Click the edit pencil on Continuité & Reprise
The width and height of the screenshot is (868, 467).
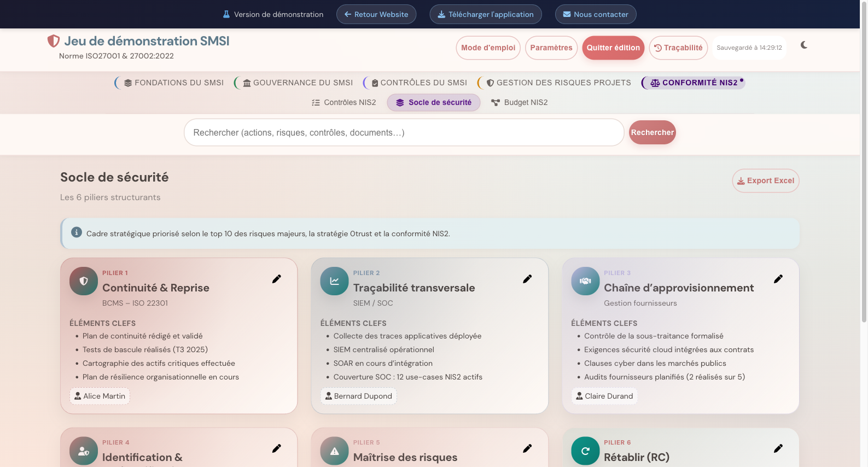(x=277, y=279)
